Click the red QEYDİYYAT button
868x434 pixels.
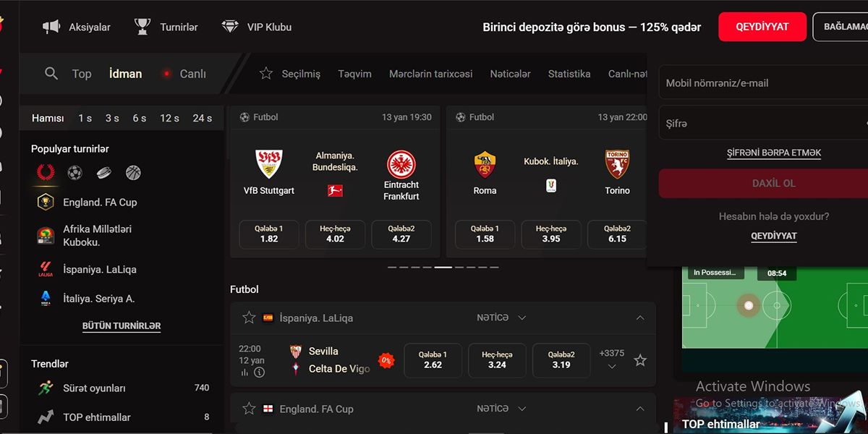tap(762, 27)
